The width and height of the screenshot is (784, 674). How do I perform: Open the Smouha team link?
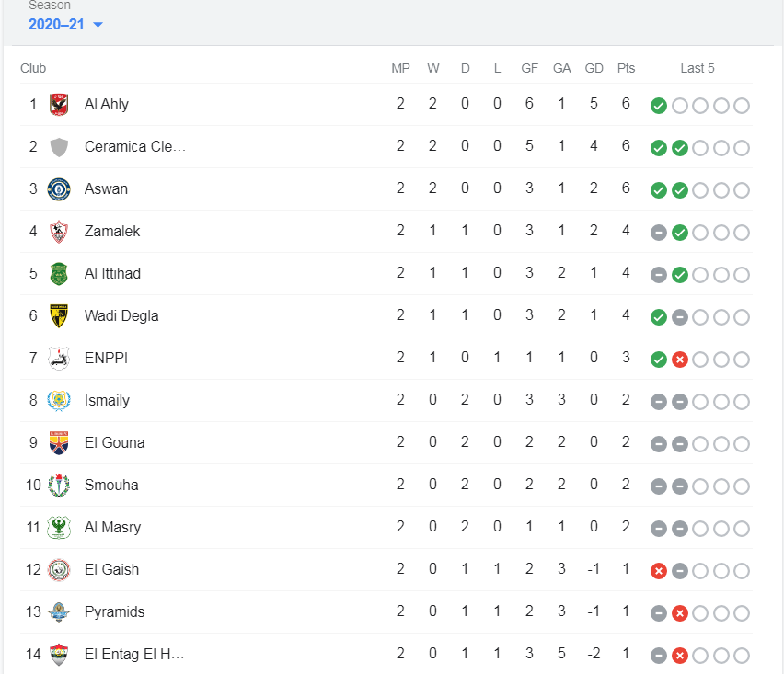111,486
